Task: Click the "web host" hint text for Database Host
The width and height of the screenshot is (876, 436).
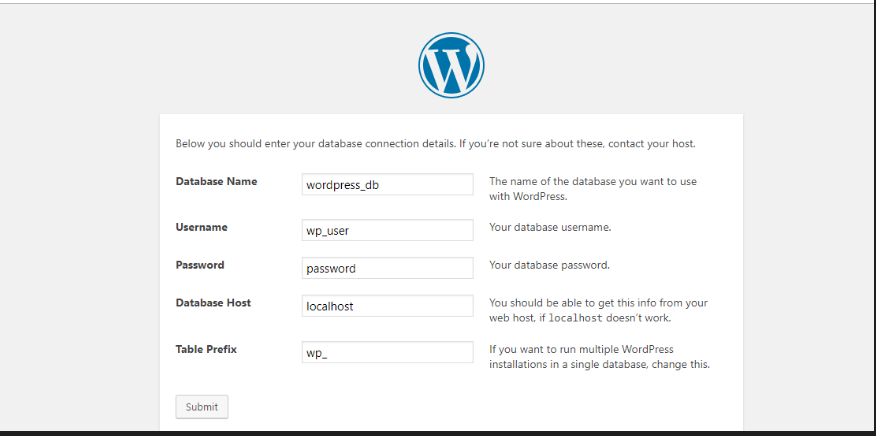Action: point(598,310)
